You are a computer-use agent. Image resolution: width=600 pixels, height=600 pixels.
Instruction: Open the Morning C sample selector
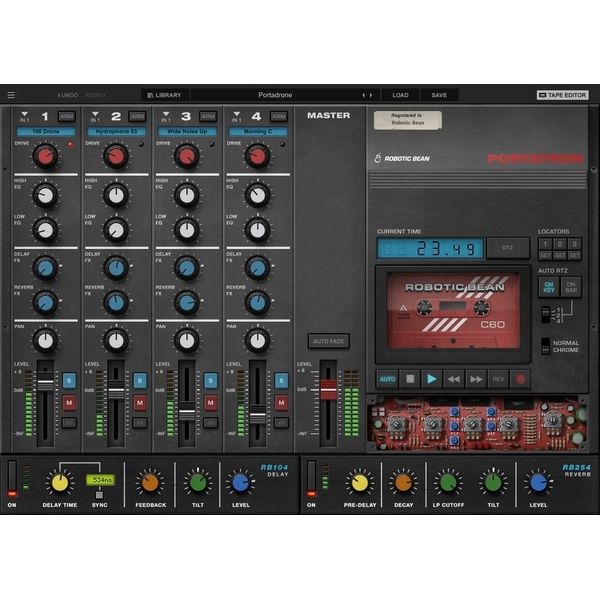pos(258,132)
